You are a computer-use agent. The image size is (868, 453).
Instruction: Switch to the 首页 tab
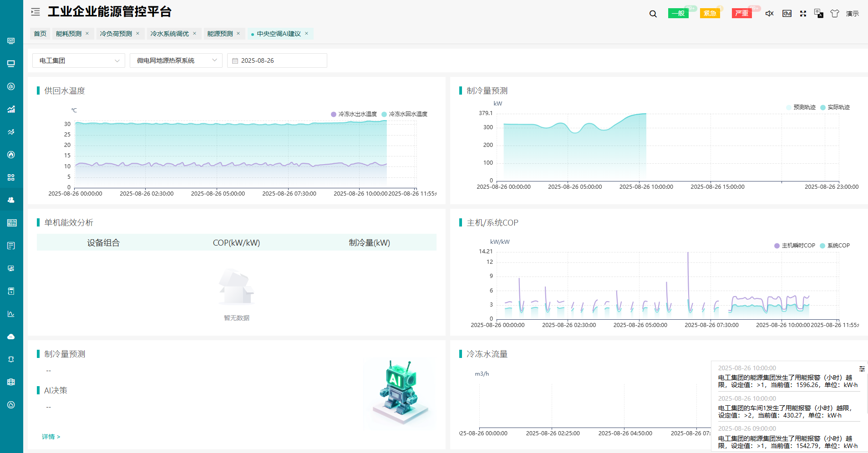click(x=40, y=34)
